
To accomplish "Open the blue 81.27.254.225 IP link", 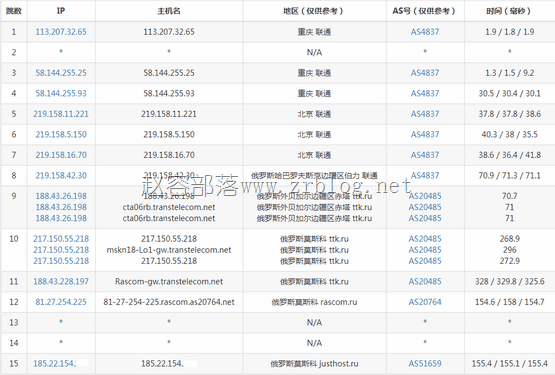I will click(x=61, y=302).
